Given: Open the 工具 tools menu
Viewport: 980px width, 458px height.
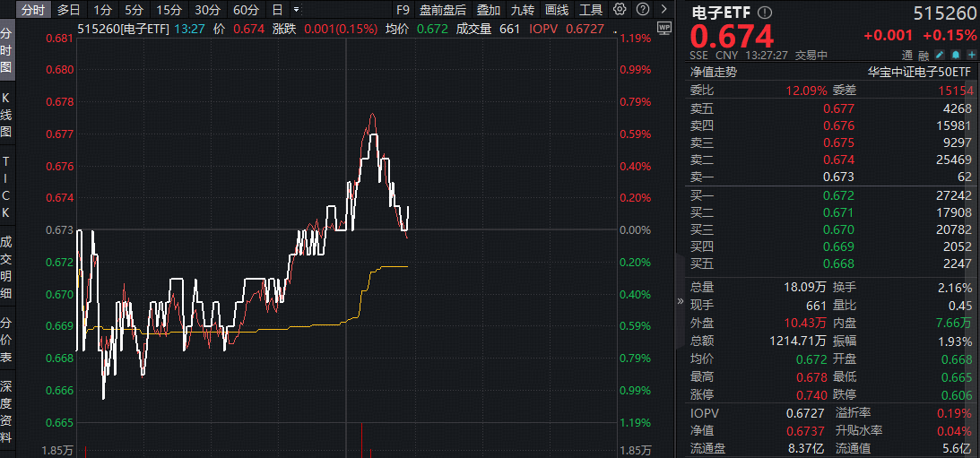Looking at the screenshot, I should click(x=591, y=10).
